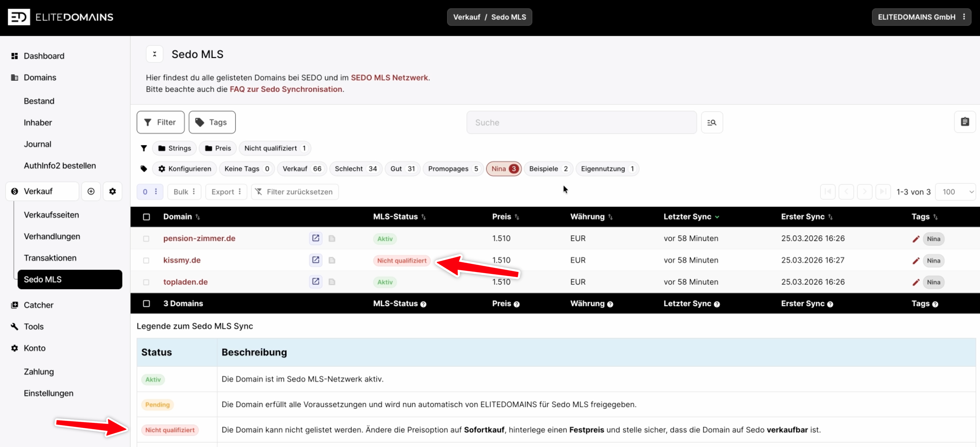Edit tags pencil for topladen.de
The image size is (980, 447).
(916, 282)
